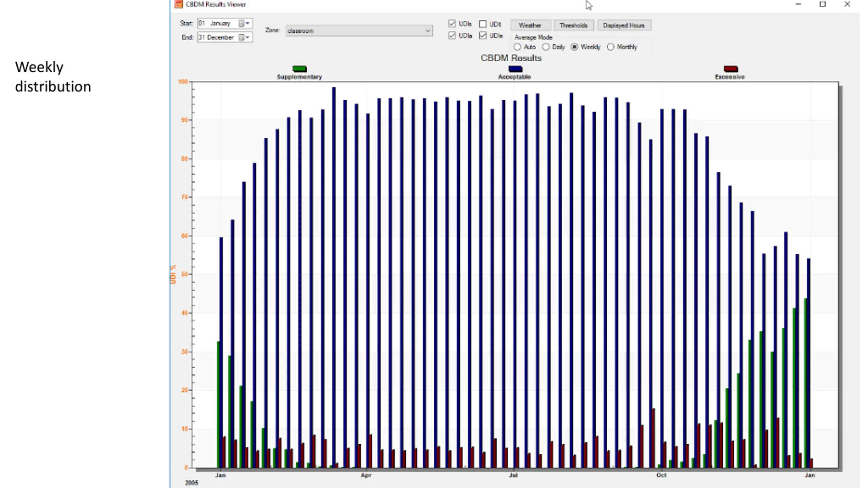Click the CBDM Results Viewer app icon

179,4
